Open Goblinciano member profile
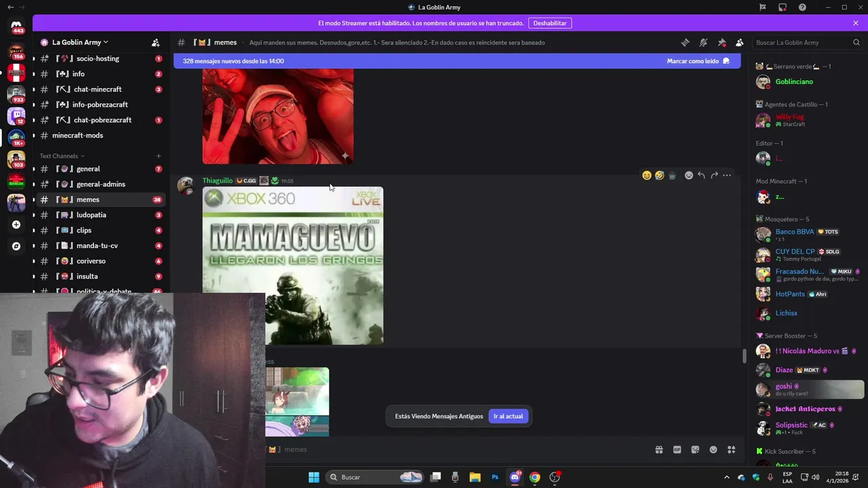This screenshot has height=488, width=868. [807, 82]
